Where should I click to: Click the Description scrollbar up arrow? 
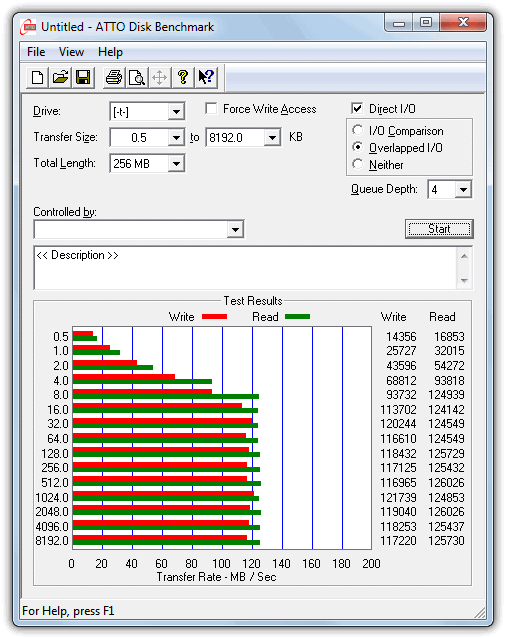coord(464,256)
